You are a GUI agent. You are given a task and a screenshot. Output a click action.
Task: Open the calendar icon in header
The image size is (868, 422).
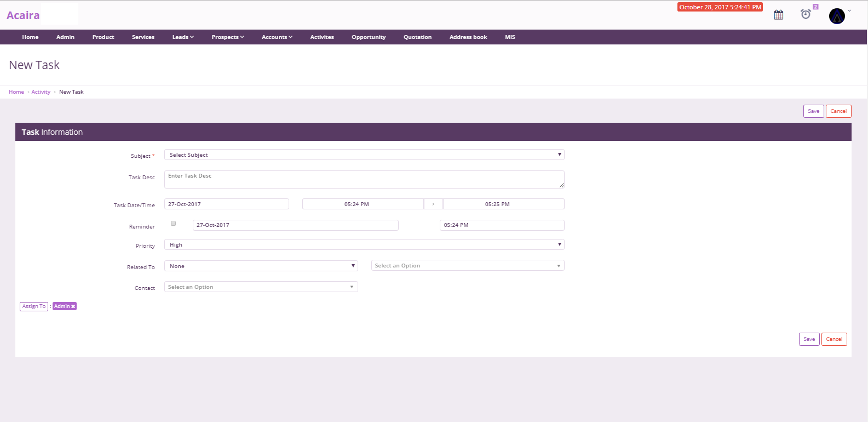pyautogui.click(x=778, y=15)
